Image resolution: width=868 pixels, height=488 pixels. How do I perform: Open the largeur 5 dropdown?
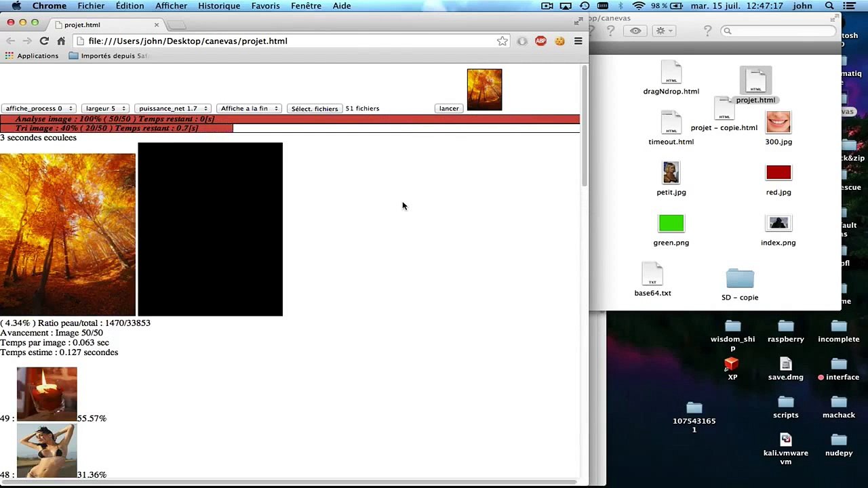(x=105, y=108)
